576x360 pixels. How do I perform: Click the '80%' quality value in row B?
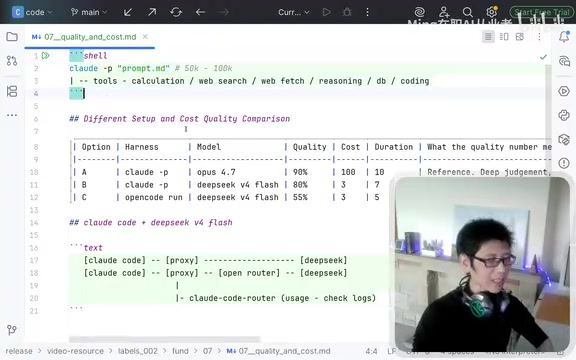tap(300, 185)
